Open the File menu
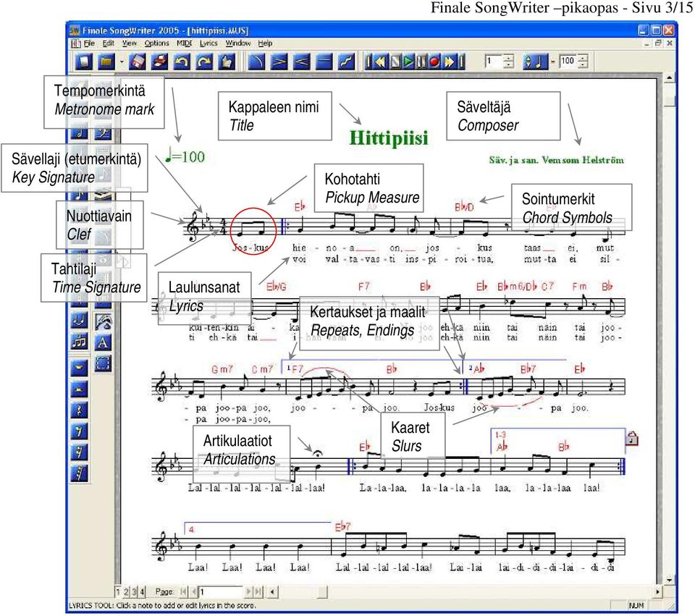Screen dimensions: 695x616 pos(89,43)
